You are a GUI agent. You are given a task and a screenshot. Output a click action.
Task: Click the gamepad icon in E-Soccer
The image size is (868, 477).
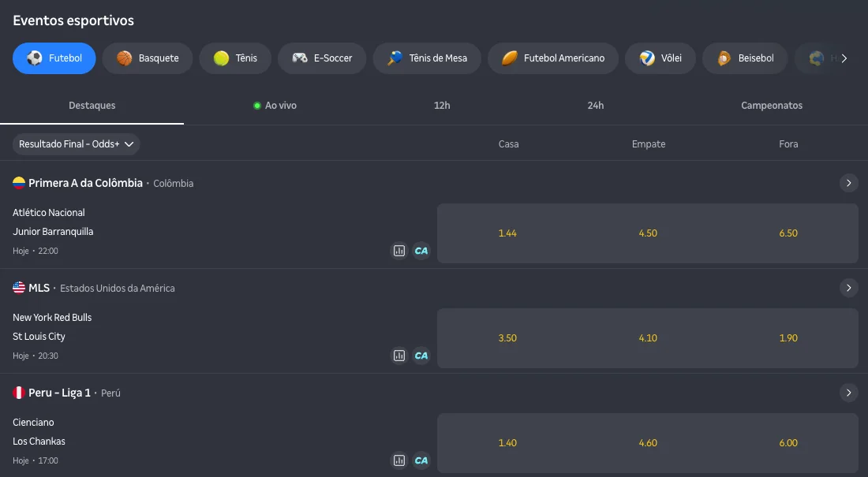(300, 58)
